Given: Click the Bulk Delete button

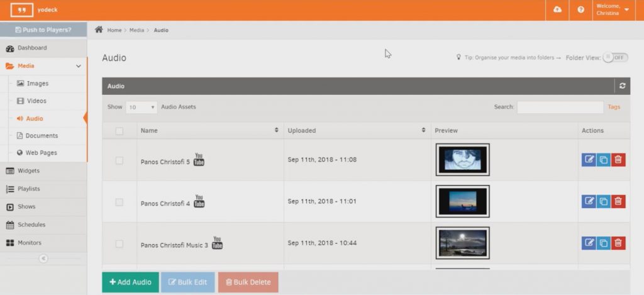Looking at the screenshot, I should click(x=248, y=282).
